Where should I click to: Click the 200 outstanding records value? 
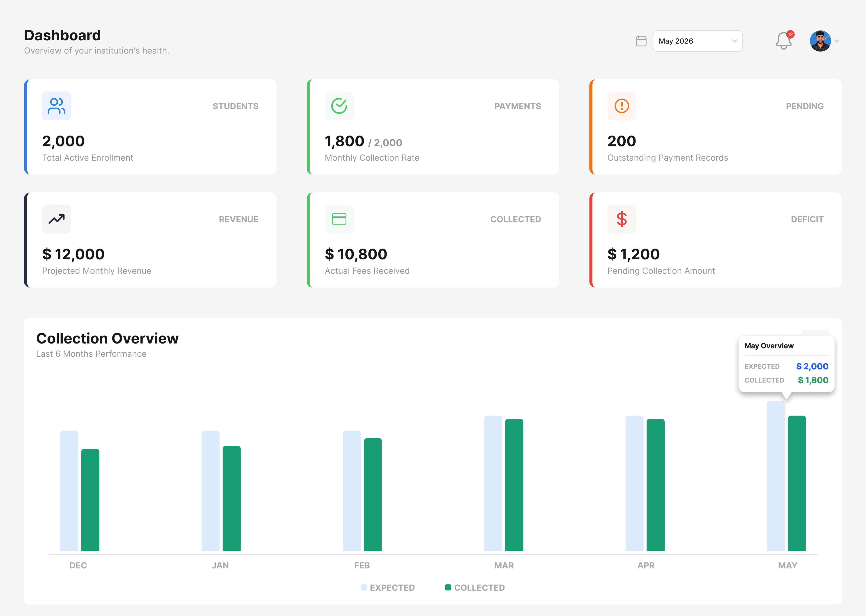tap(622, 141)
